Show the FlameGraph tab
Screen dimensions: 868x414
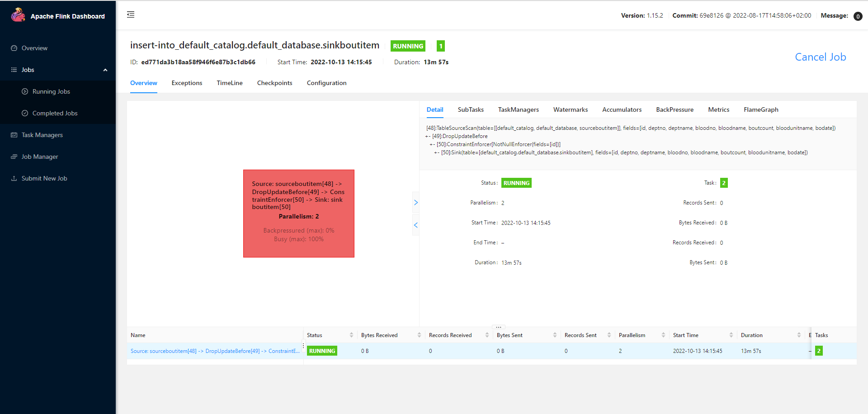(x=761, y=109)
